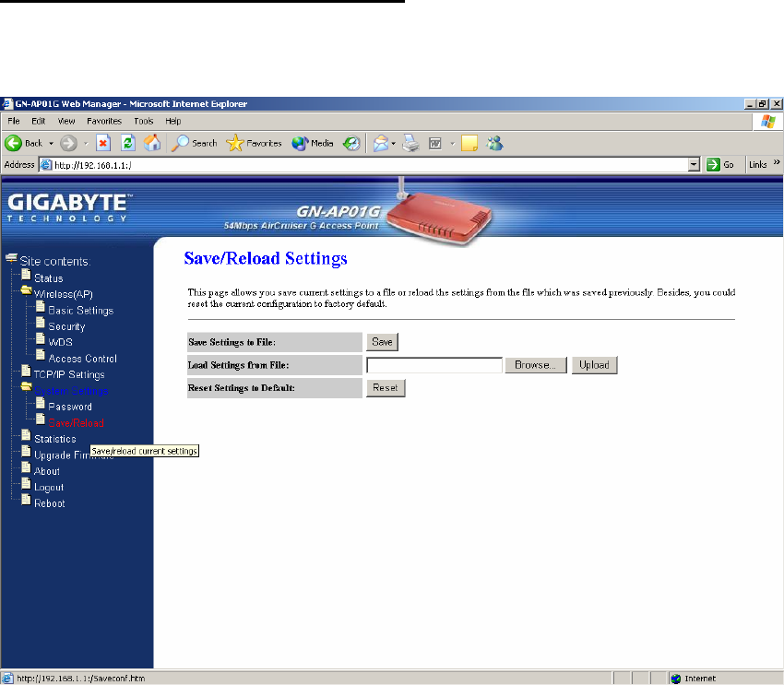Open the Favorites menu
The image size is (784, 685).
[104, 121]
